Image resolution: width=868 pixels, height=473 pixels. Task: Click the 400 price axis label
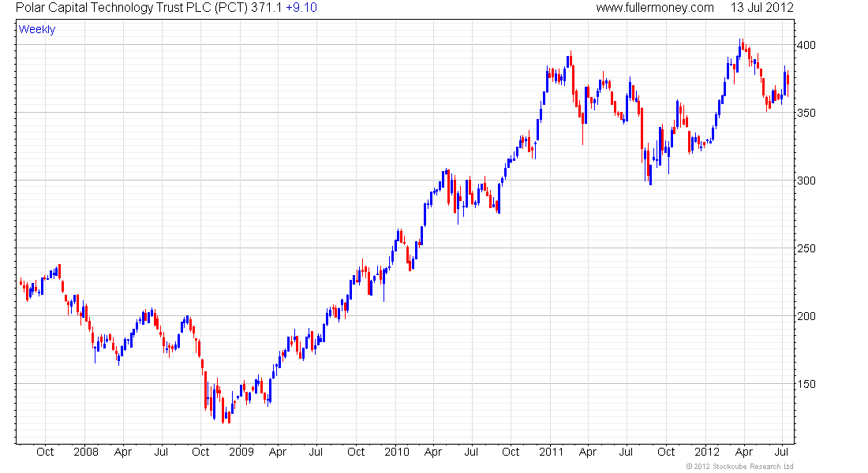point(806,46)
